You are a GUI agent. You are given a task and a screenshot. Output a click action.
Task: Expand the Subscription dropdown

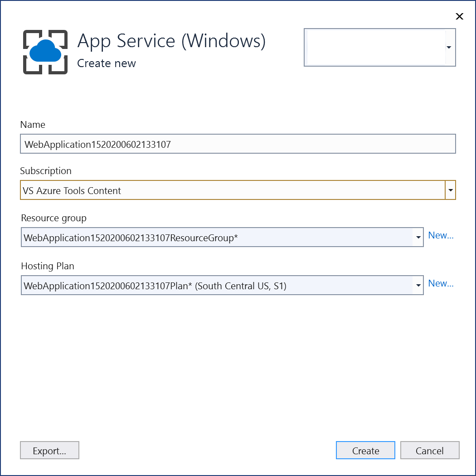450,190
